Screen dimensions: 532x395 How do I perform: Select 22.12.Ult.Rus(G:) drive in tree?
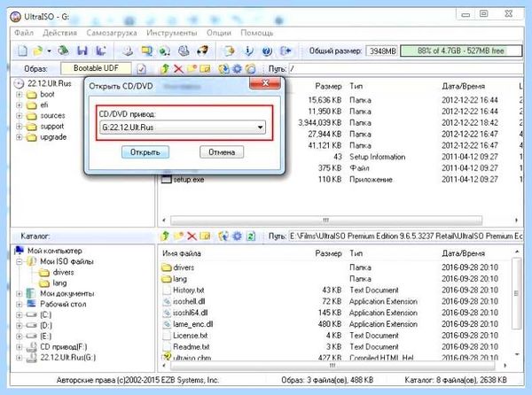point(68,358)
